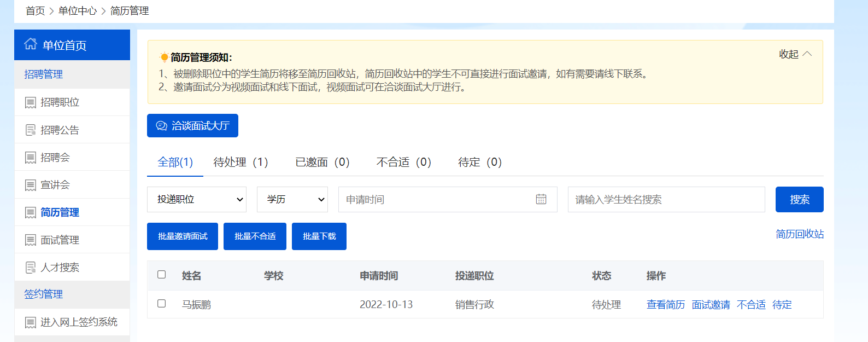
Task: Click the 搜索 button
Action: [799, 199]
